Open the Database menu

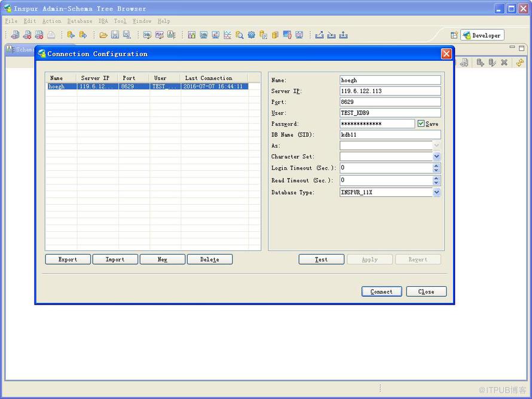tap(80, 21)
